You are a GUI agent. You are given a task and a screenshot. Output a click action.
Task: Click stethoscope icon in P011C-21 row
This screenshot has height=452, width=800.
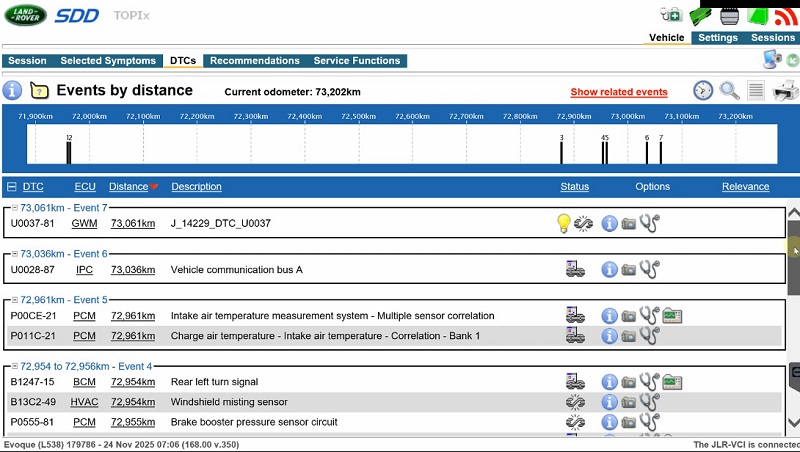(649, 335)
